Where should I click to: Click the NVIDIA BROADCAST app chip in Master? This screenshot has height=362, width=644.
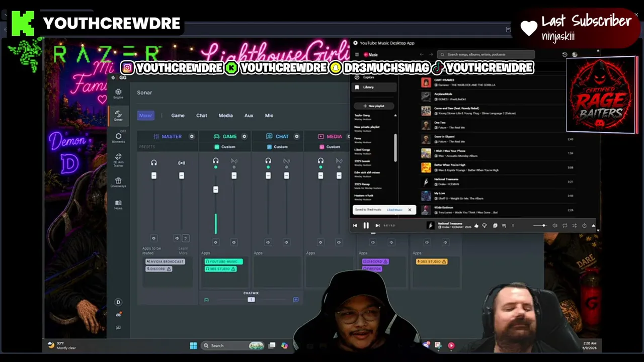[165, 261]
